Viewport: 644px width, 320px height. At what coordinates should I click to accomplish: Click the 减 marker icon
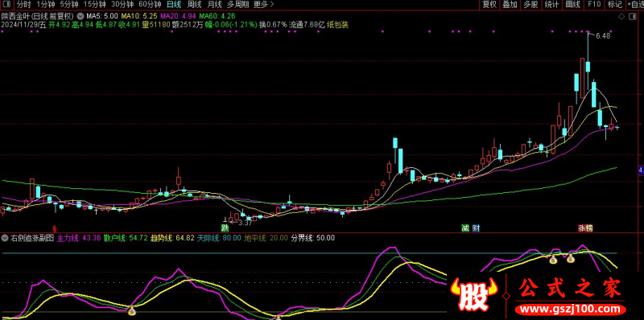point(465,228)
